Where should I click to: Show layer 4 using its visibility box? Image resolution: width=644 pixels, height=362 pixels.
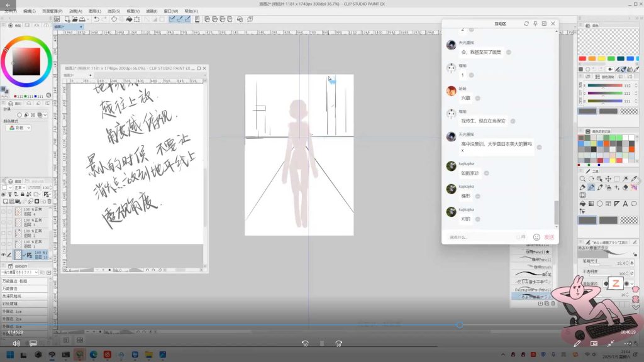4,212
